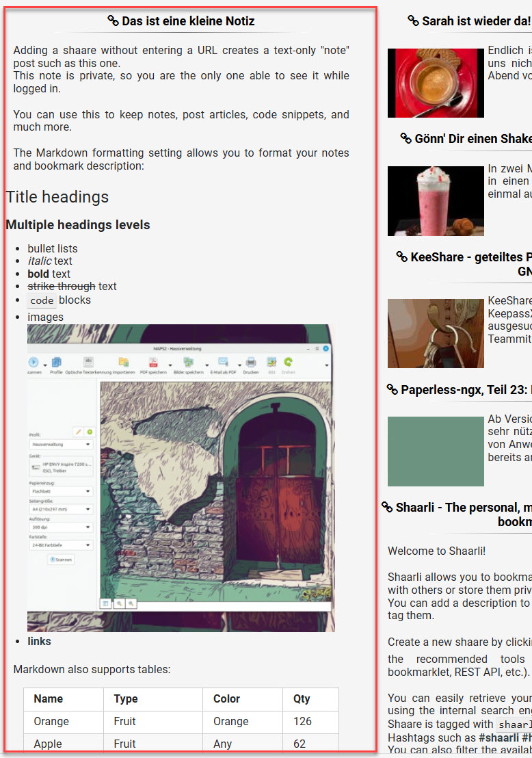Click the bold 'links' bullet item
The image size is (532, 758).
coord(39,641)
